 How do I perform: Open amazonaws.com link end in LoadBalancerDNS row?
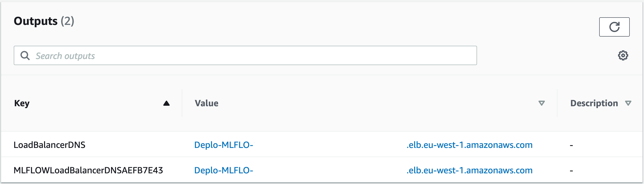click(x=469, y=145)
